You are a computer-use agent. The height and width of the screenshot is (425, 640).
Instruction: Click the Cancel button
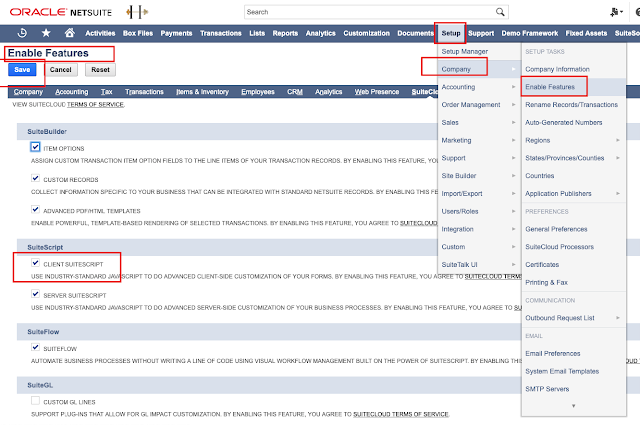(x=60, y=69)
